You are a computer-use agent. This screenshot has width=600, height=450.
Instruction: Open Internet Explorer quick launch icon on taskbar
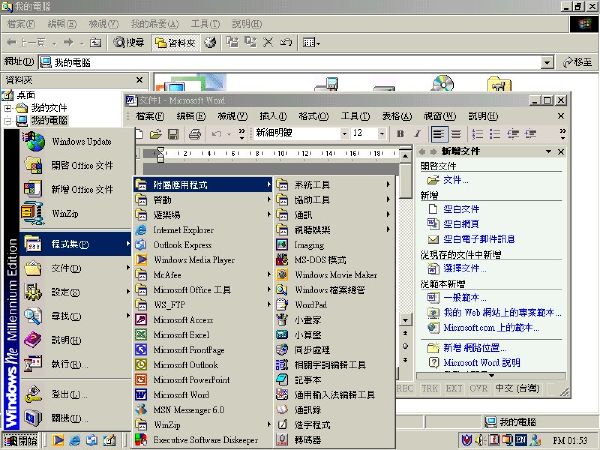pyautogui.click(x=75, y=440)
